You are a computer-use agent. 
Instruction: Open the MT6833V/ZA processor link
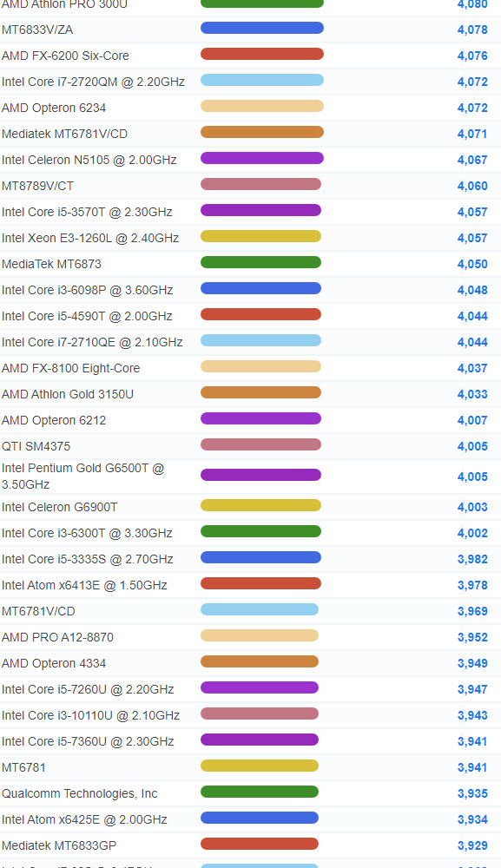[37, 30]
